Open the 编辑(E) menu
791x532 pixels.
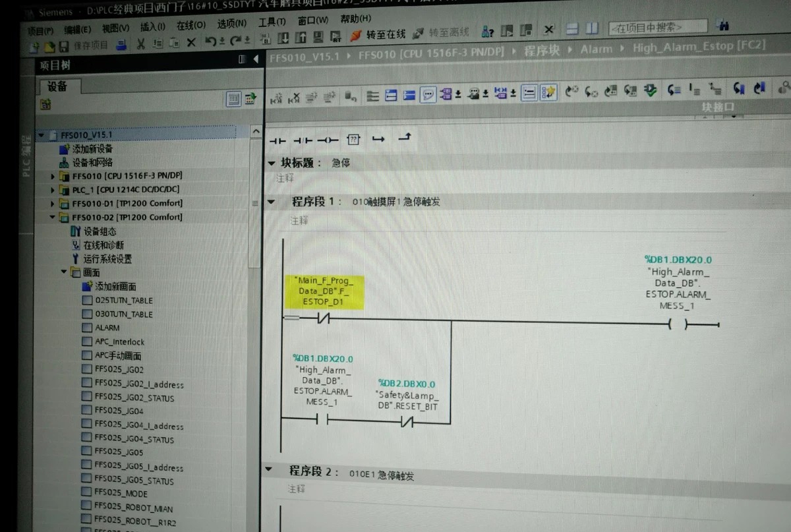pos(78,30)
